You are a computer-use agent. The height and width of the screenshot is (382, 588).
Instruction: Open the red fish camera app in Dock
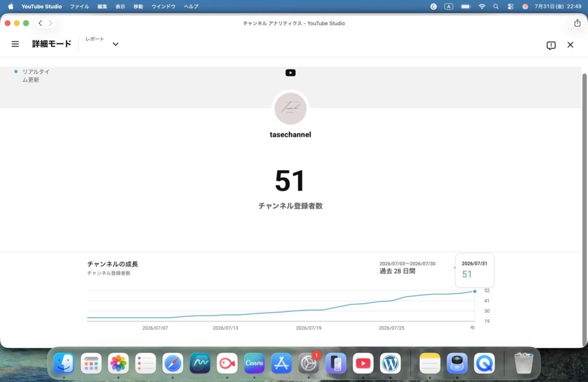227,363
